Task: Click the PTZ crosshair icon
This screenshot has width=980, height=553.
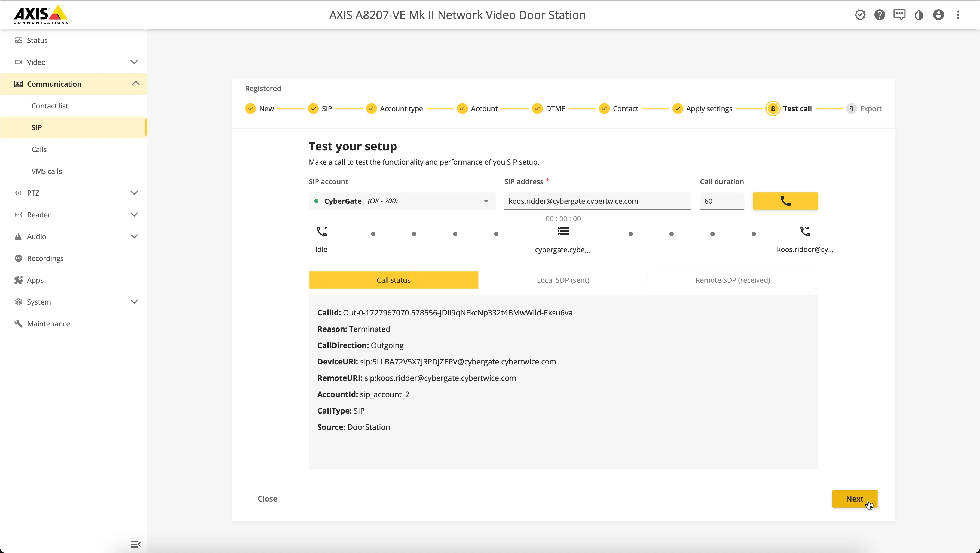Action: tap(18, 193)
